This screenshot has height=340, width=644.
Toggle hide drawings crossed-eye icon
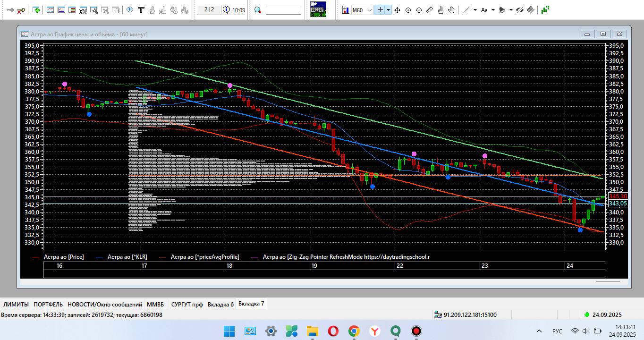pyautogui.click(x=520, y=10)
